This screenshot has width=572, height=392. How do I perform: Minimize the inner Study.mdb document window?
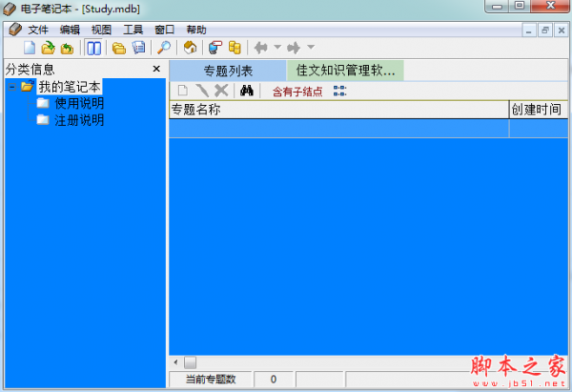[528, 31]
